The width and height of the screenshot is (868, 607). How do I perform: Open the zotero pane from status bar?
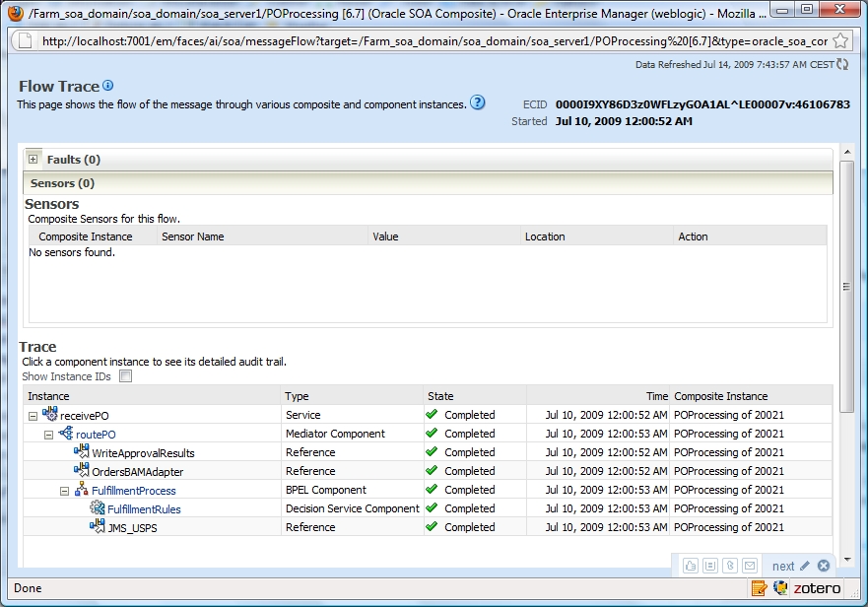click(817, 588)
